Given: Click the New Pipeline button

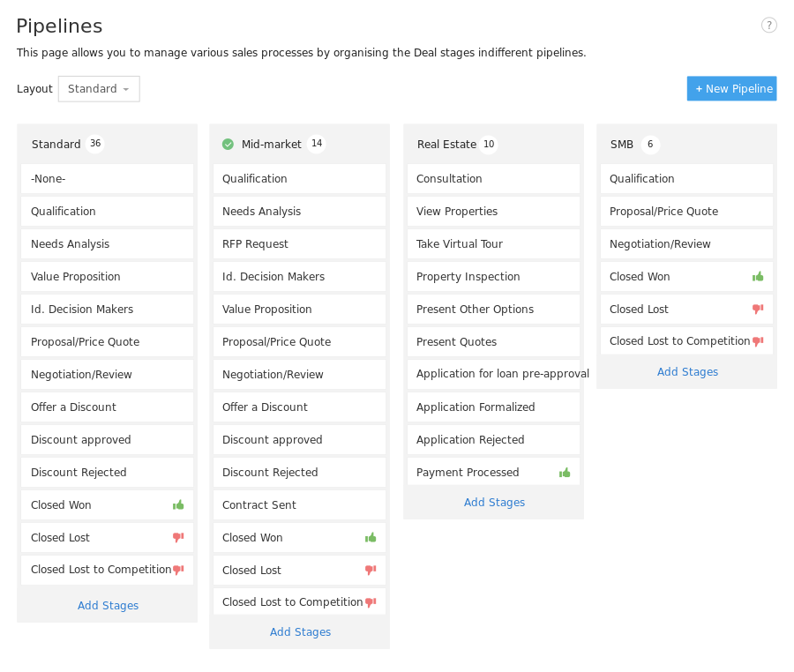Looking at the screenshot, I should pyautogui.click(x=731, y=88).
